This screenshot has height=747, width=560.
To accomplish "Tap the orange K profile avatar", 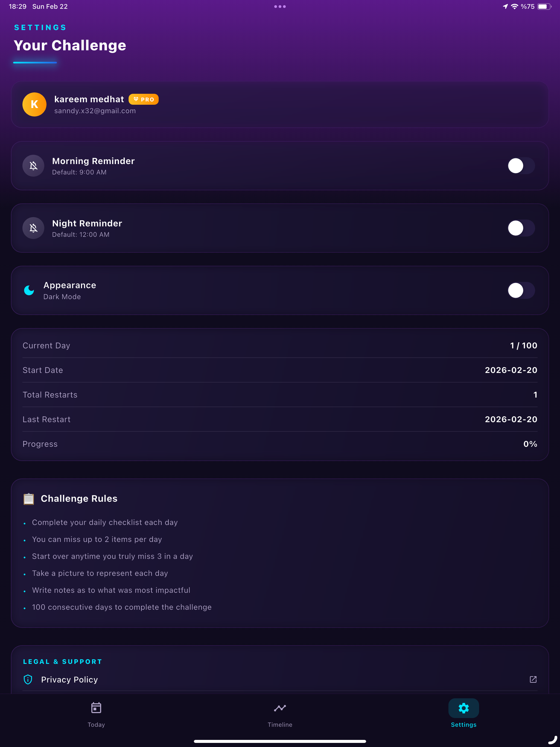I will (34, 104).
